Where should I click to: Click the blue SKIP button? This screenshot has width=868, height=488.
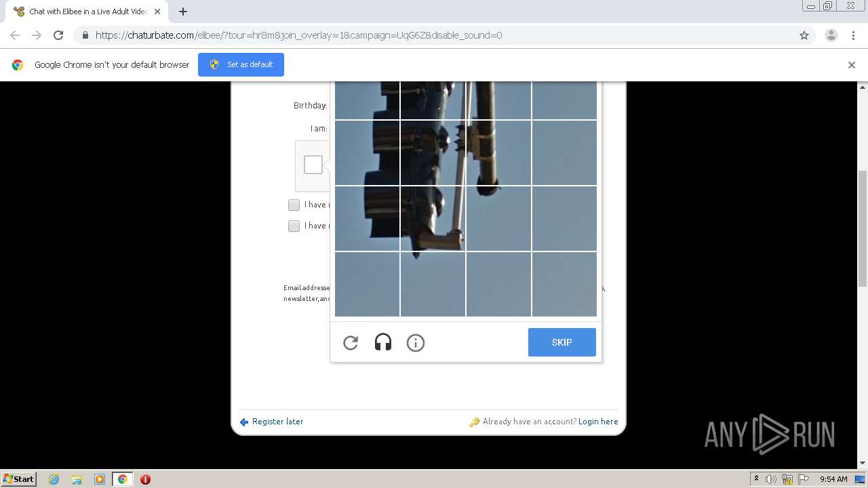(562, 342)
